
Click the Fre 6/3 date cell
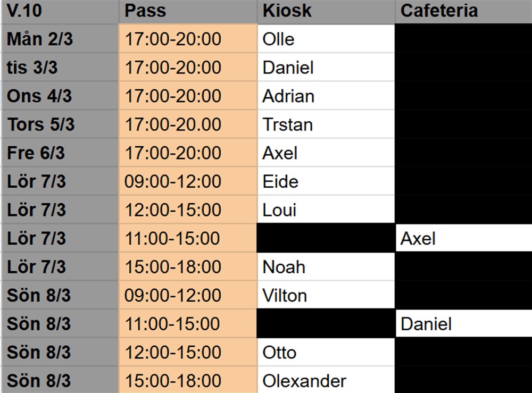tap(60, 153)
